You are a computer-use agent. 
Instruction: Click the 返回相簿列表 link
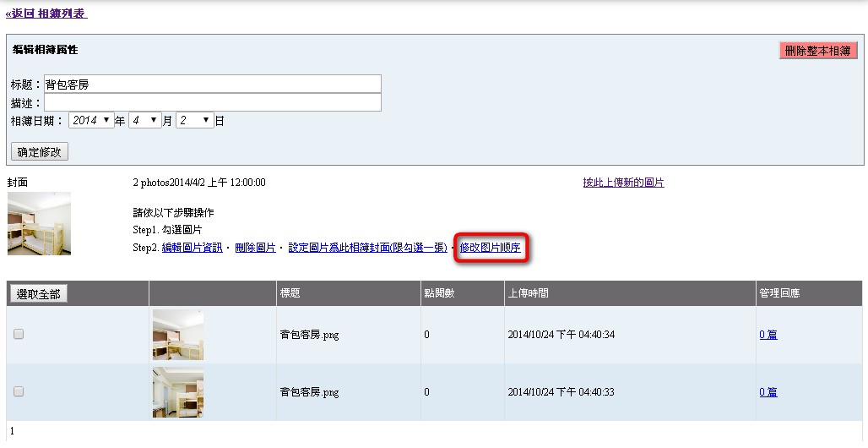point(46,14)
